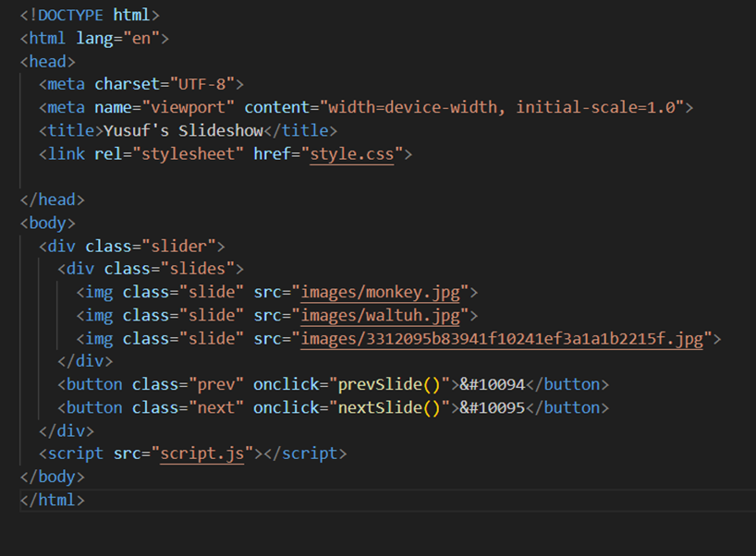Click the Yusuf's Slideshow title text
Screen dimensions: 756x556
184,130
